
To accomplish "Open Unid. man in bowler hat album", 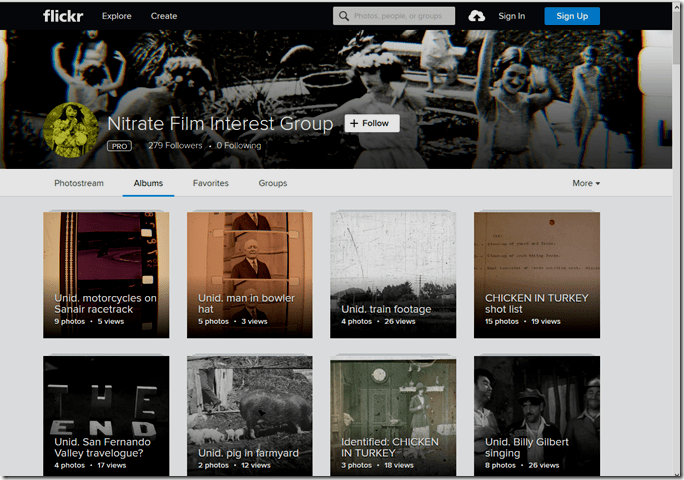I will tap(250, 275).
